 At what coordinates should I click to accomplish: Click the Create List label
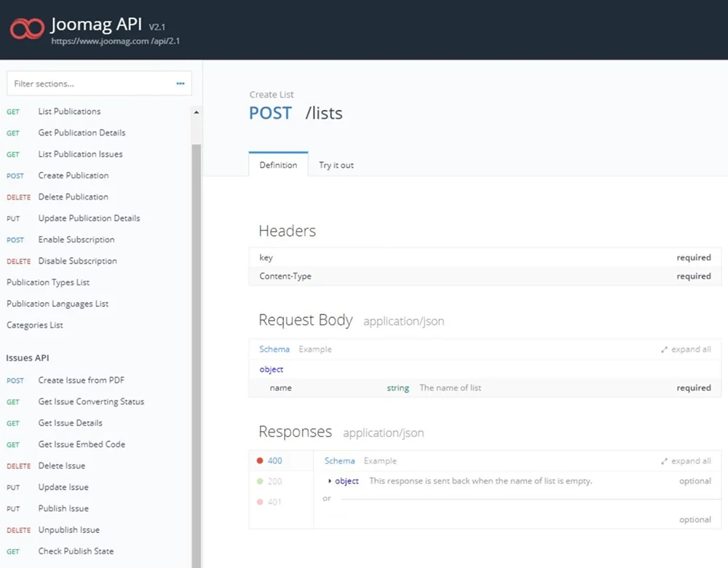click(272, 94)
